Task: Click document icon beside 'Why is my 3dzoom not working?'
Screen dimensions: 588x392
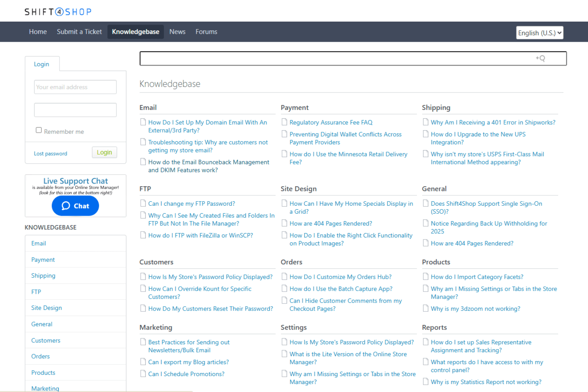Action: 426,308
